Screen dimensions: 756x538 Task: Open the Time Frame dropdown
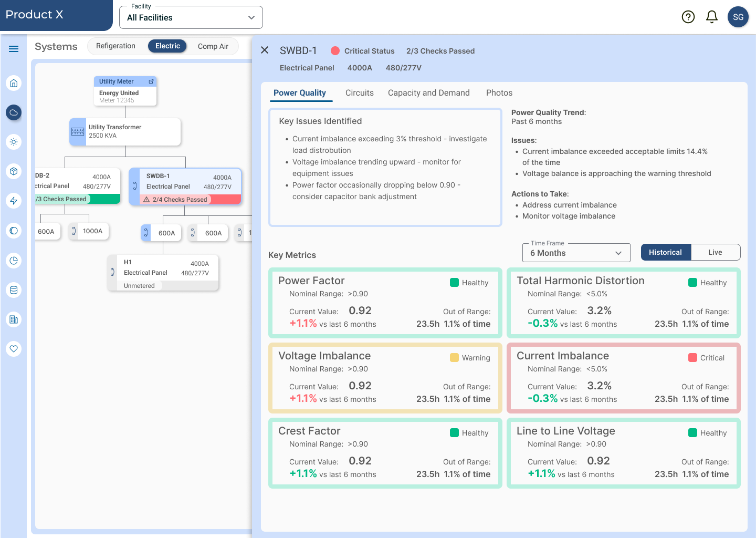click(576, 253)
